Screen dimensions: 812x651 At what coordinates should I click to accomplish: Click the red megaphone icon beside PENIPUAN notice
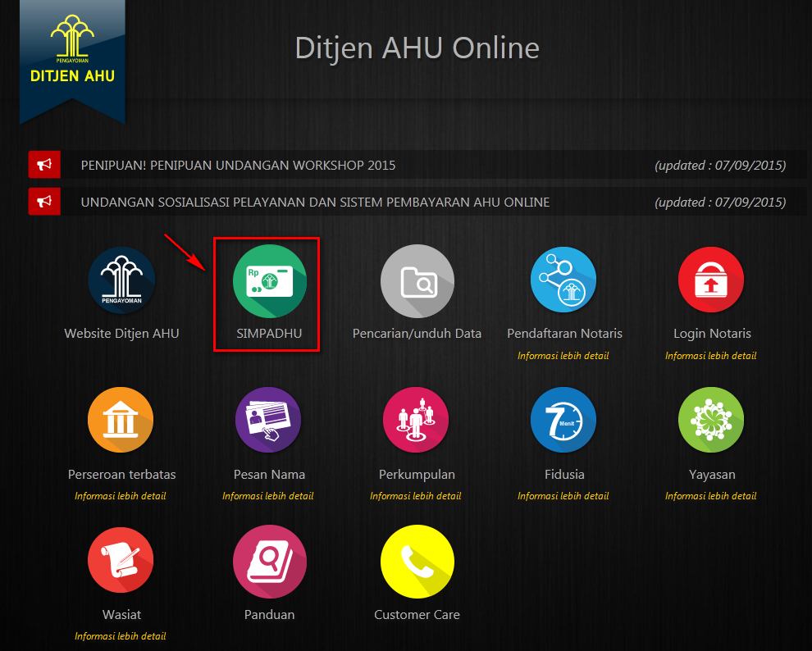[44, 166]
